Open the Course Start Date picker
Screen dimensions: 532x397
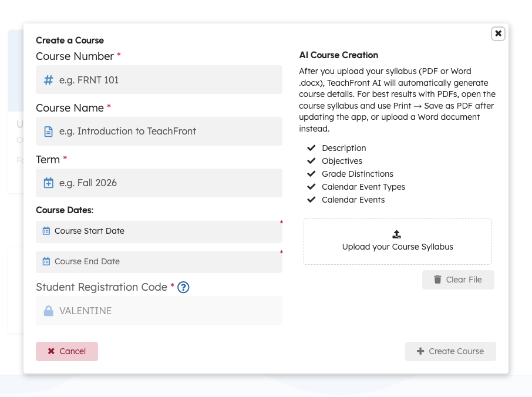click(x=159, y=232)
